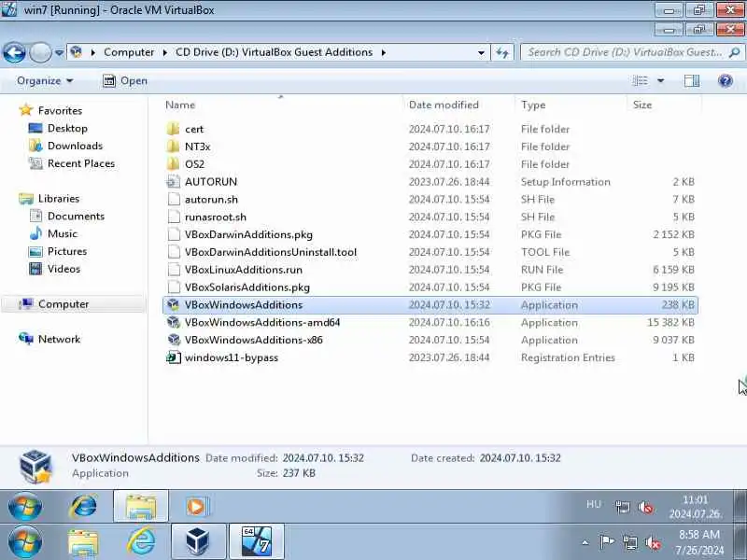Select the NT3x folder icon

[174, 147]
